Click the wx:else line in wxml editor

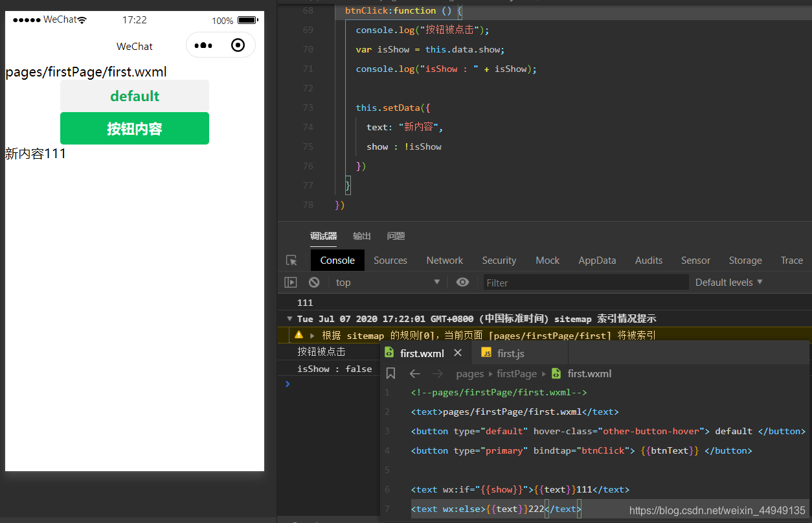[496, 509]
